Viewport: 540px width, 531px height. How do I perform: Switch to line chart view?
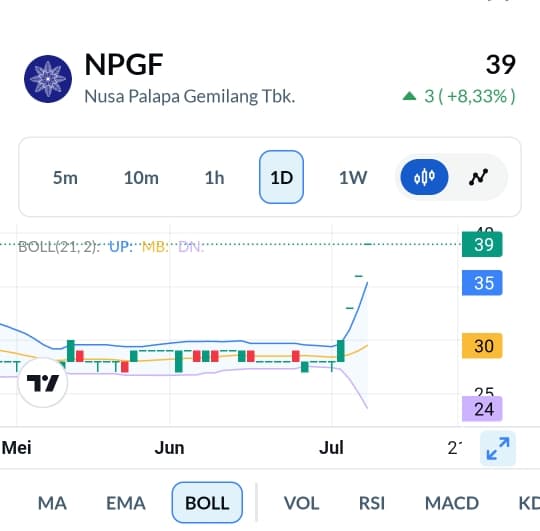click(479, 177)
